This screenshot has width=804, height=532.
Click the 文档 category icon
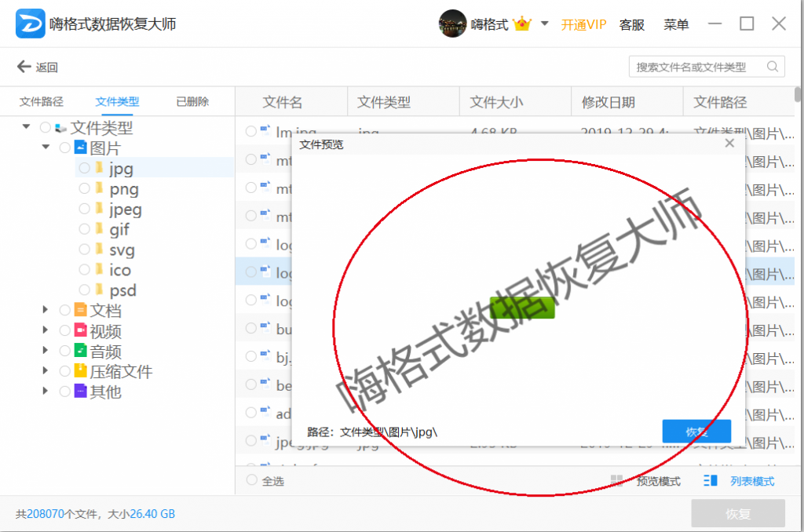coord(81,310)
